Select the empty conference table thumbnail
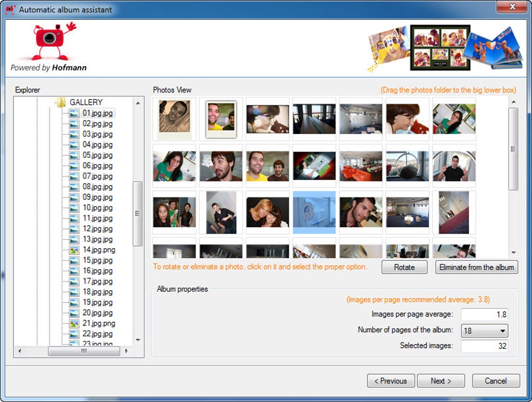The width and height of the screenshot is (532, 402). (314, 119)
